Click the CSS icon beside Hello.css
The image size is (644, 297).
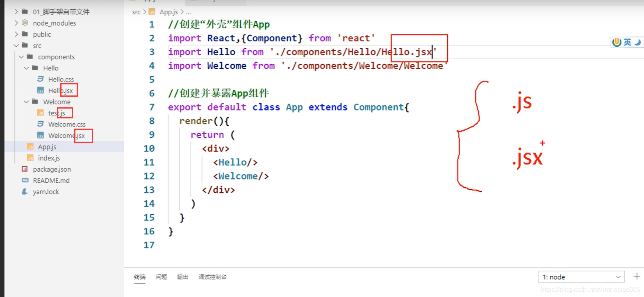[x=41, y=79]
